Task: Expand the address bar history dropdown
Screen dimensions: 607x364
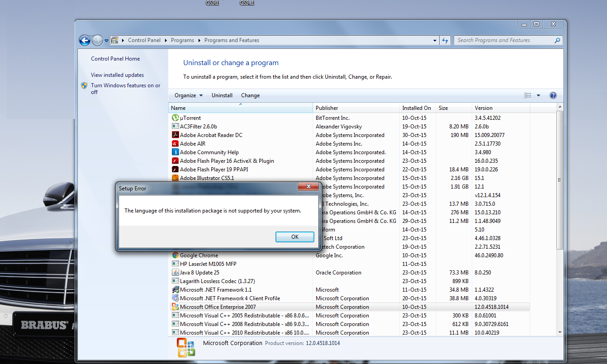Action: coord(435,40)
